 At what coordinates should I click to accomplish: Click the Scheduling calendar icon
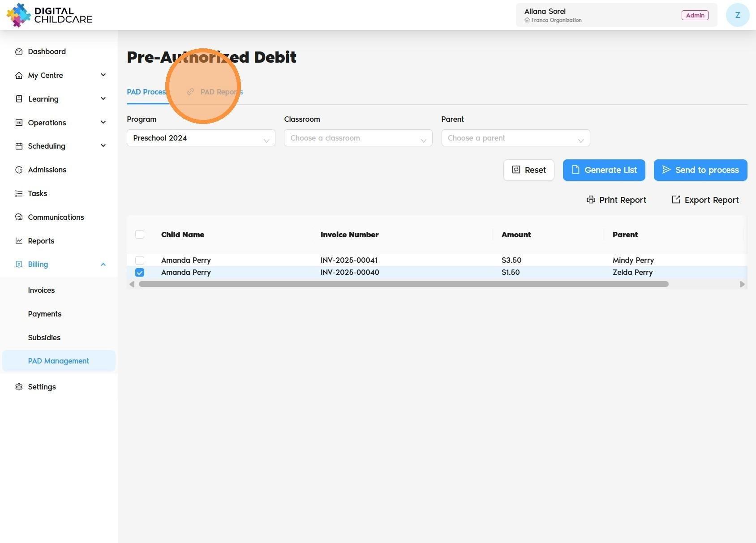click(19, 146)
